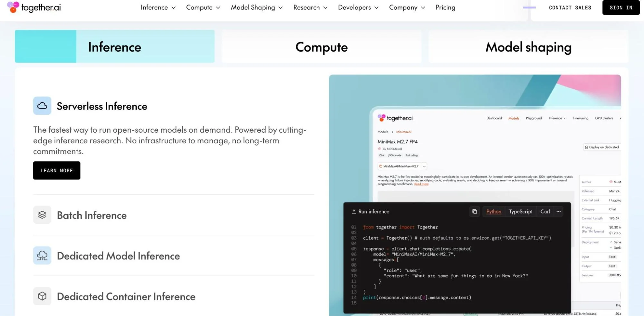Show the Curl code sample
Viewport: 644px width, 316px height.
point(545,211)
